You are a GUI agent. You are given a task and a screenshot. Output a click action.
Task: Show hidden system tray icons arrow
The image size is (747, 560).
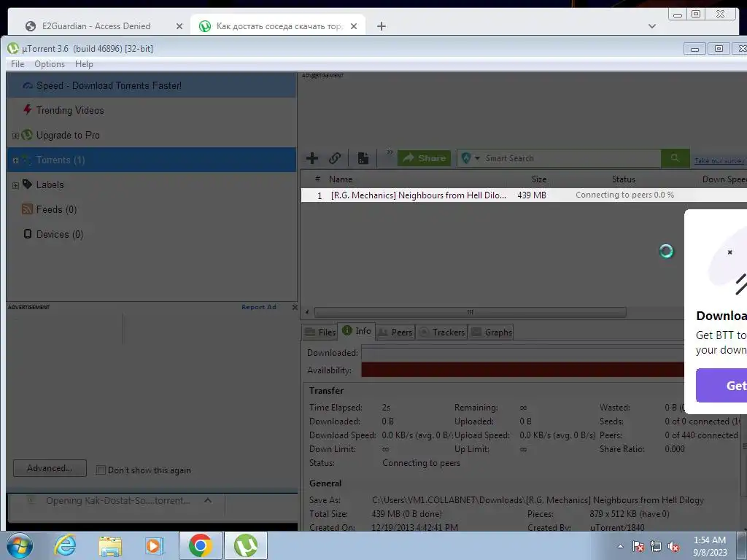point(620,546)
